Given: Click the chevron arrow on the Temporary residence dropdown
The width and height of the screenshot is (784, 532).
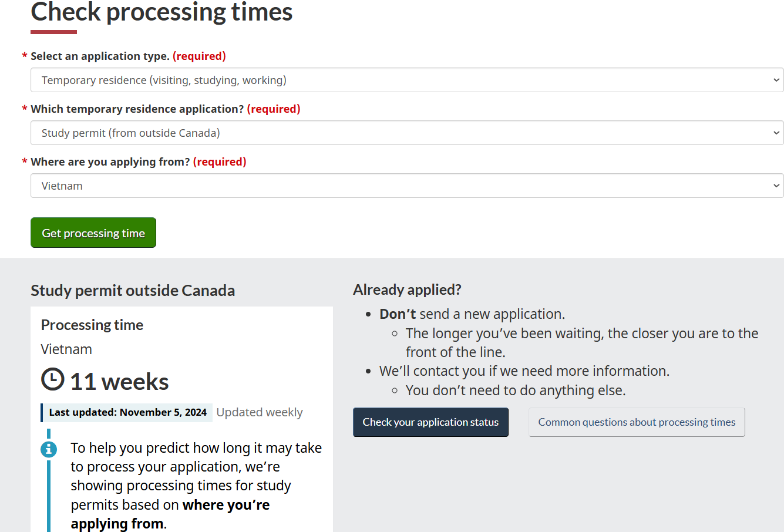Looking at the screenshot, I should 776,80.
